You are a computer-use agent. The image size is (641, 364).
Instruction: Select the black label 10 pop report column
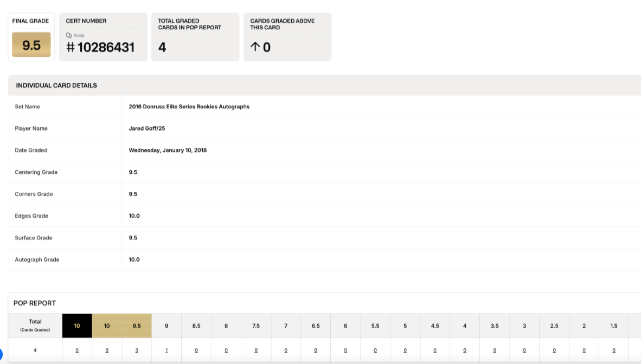click(x=77, y=326)
